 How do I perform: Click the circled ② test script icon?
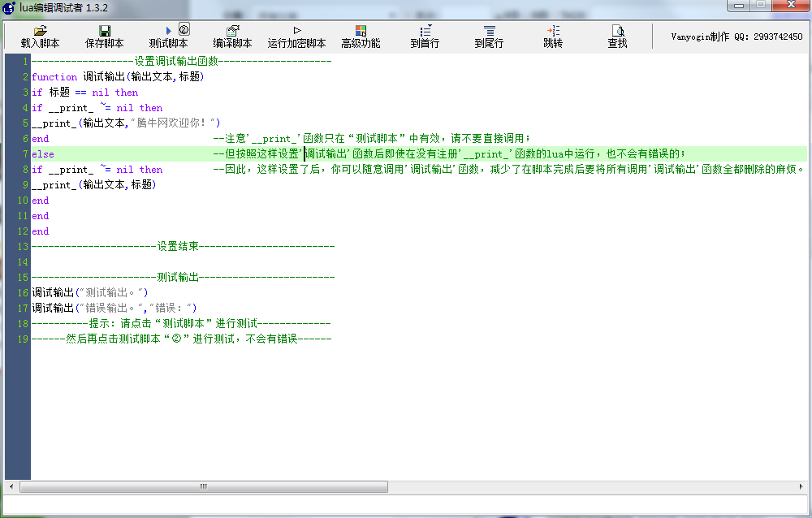tap(184, 29)
